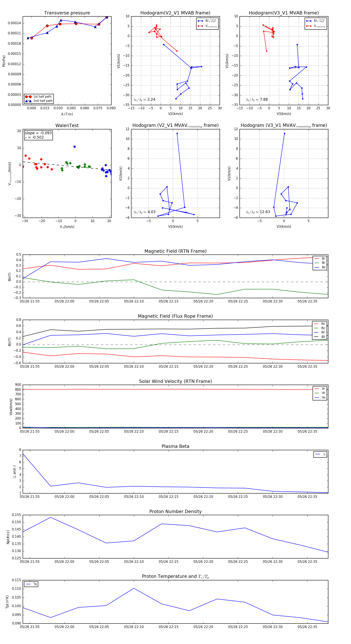
Task: Click the 'Solar Wind Velocity (RTN Frame)' title
Action: click(175, 382)
